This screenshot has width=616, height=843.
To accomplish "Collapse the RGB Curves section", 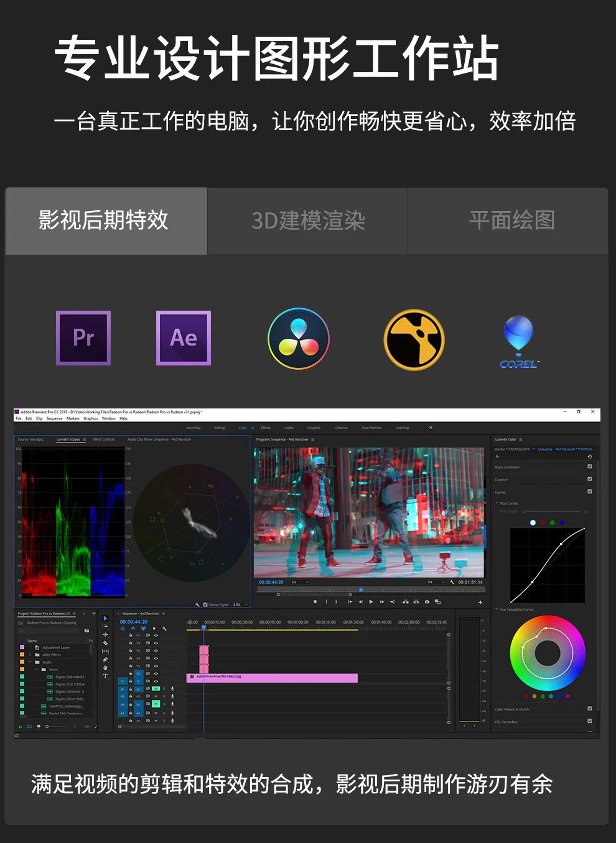I will [x=497, y=503].
